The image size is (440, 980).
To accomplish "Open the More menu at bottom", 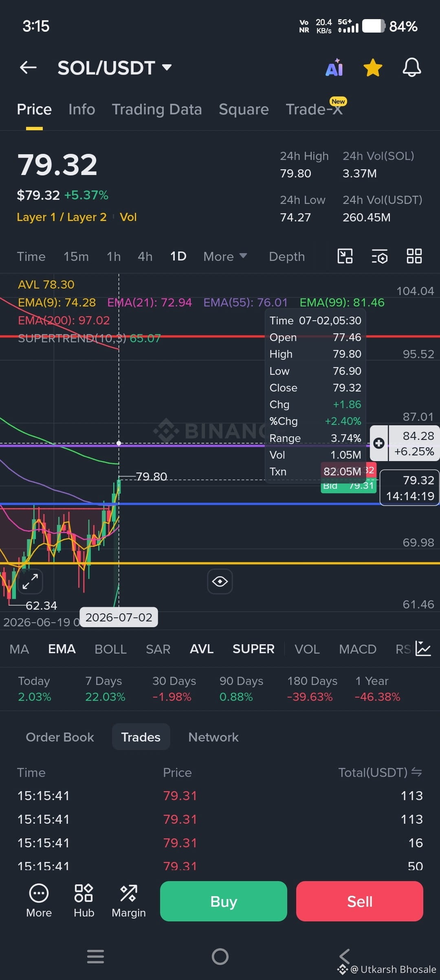I will [39, 901].
